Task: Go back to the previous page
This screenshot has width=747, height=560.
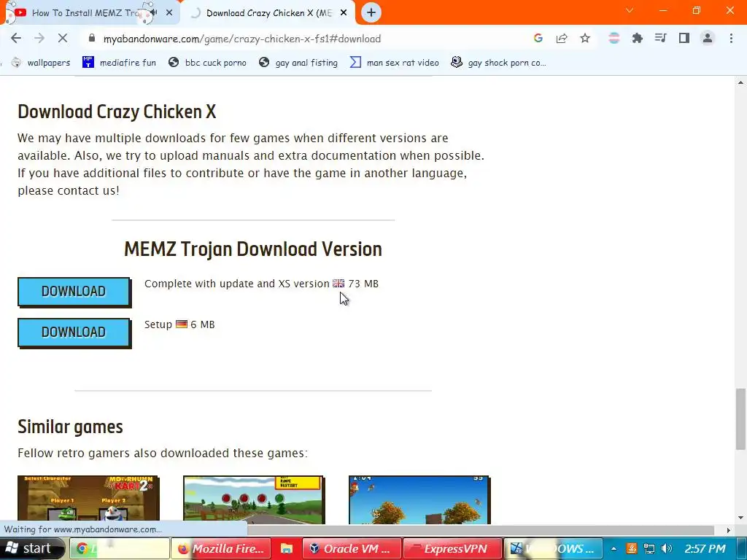Action: pos(16,39)
